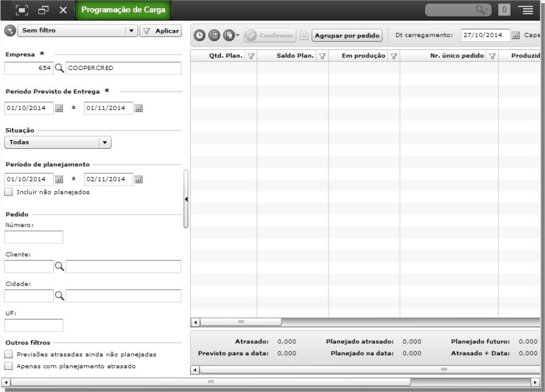Open calendar for Periodo Previsto de Entrega start date
This screenshot has width=545, height=392.
[x=59, y=108]
